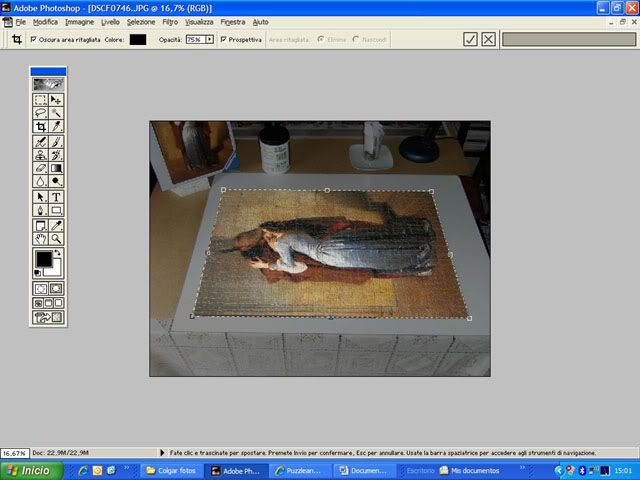The image size is (640, 480).
Task: Cancel the crop with X button
Action: (489, 39)
